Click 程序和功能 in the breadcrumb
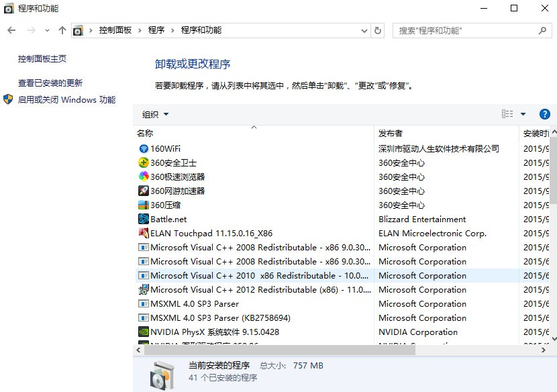This screenshot has height=392, width=557. [201, 30]
